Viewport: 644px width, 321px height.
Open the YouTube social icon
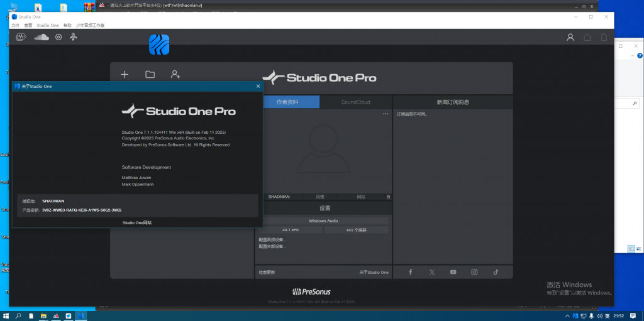pyautogui.click(x=453, y=272)
